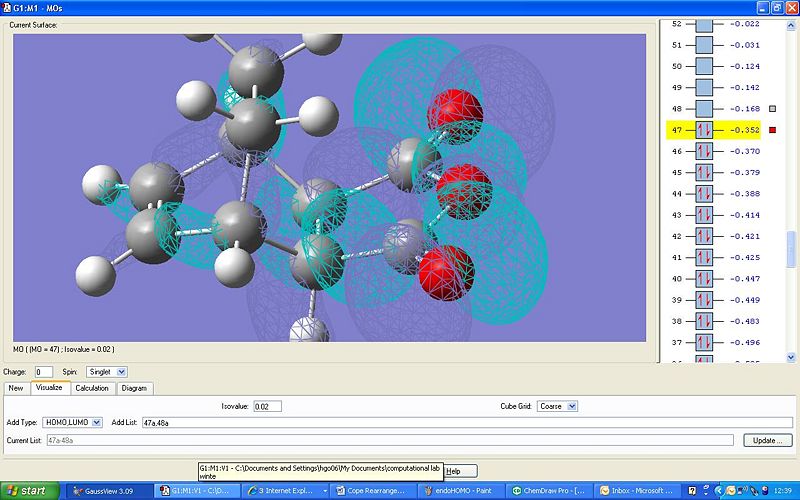Screen dimensions: 800x500
Task: Open the help question-mark icon in taskbar
Action: [x=692, y=490]
